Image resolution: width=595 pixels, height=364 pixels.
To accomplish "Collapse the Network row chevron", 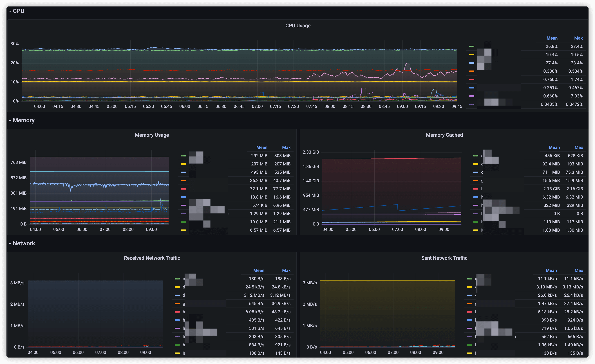I will pos(10,243).
